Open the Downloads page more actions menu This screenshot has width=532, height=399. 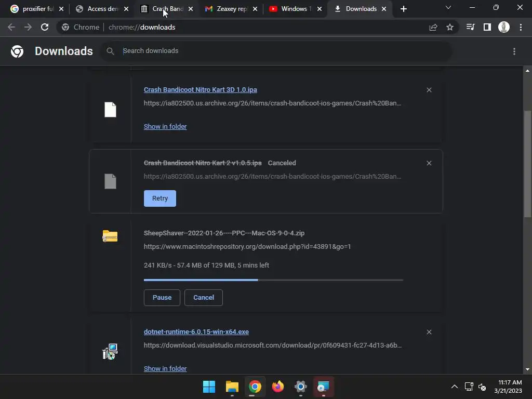click(514, 51)
